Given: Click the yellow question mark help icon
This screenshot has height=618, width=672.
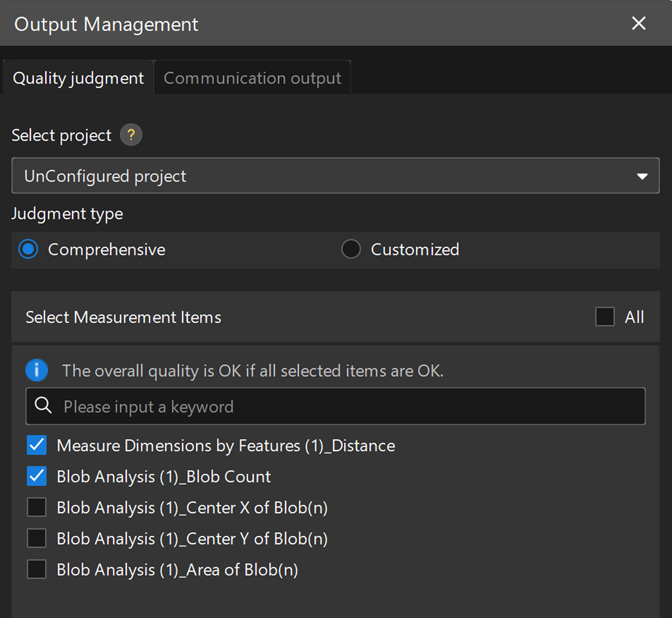Looking at the screenshot, I should pos(131,135).
